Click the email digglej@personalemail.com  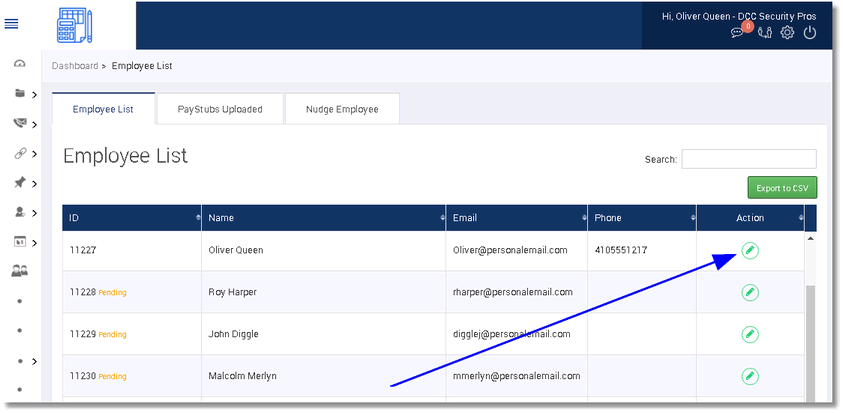pyautogui.click(x=511, y=334)
